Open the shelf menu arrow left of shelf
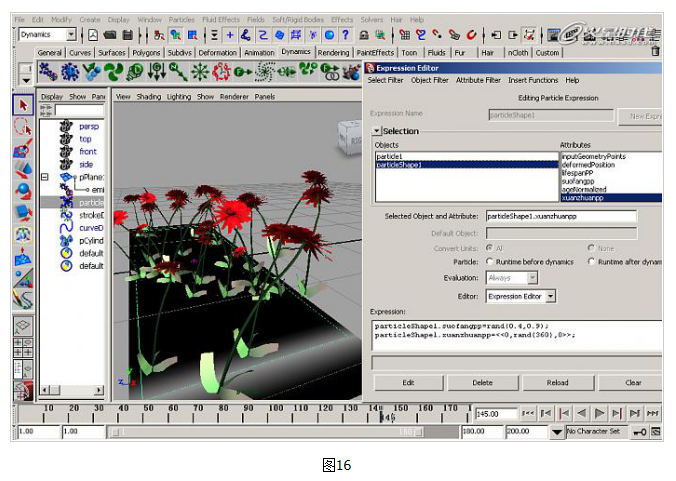 [26, 80]
